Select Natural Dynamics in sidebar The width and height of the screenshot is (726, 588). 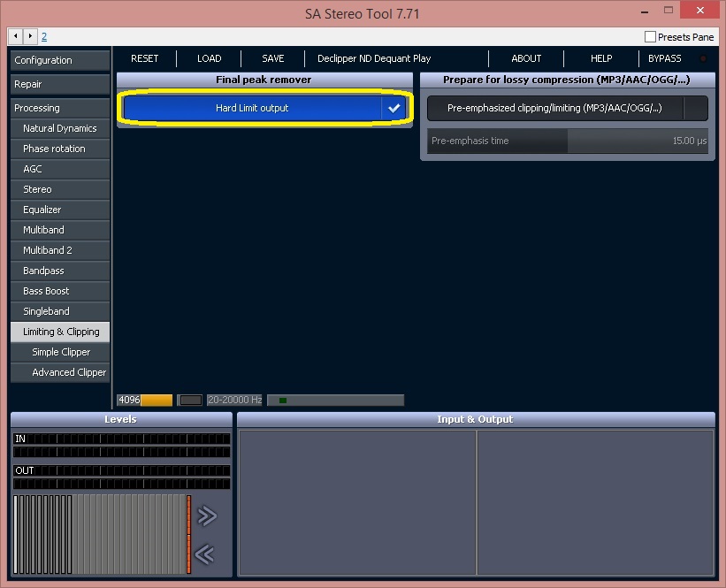[x=60, y=128]
